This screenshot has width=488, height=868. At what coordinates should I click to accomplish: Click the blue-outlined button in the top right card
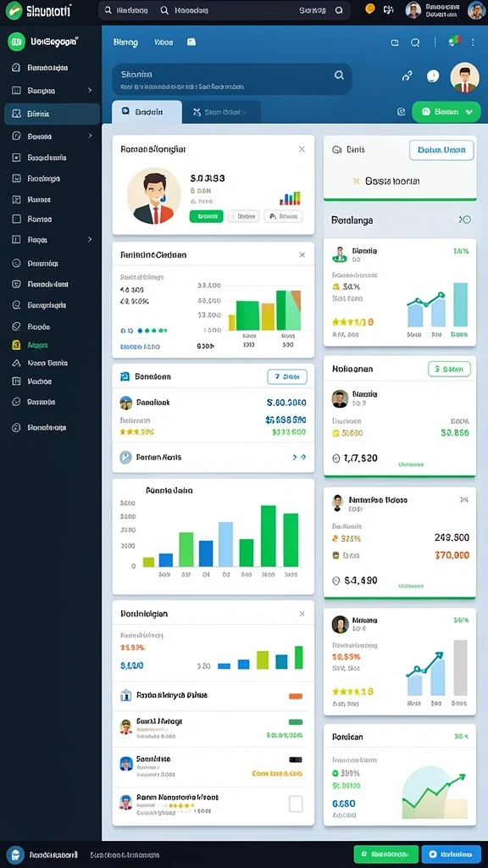441,150
